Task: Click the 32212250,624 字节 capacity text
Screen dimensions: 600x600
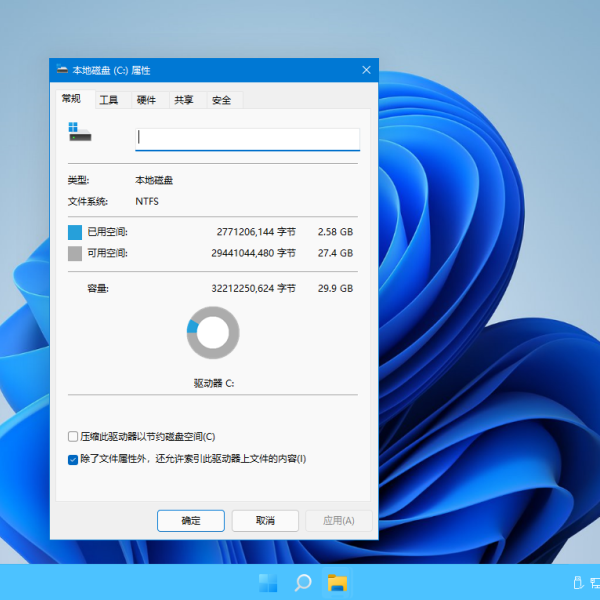Action: (254, 288)
